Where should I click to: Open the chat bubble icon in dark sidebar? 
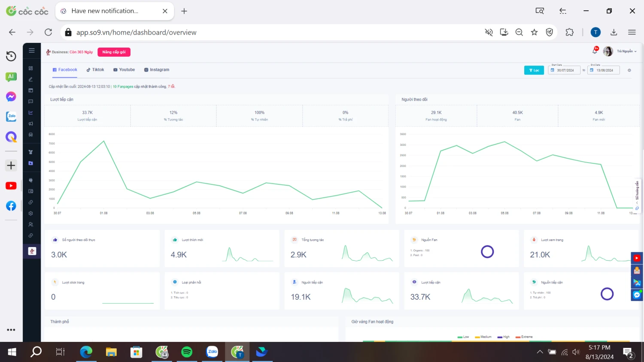[x=31, y=102]
